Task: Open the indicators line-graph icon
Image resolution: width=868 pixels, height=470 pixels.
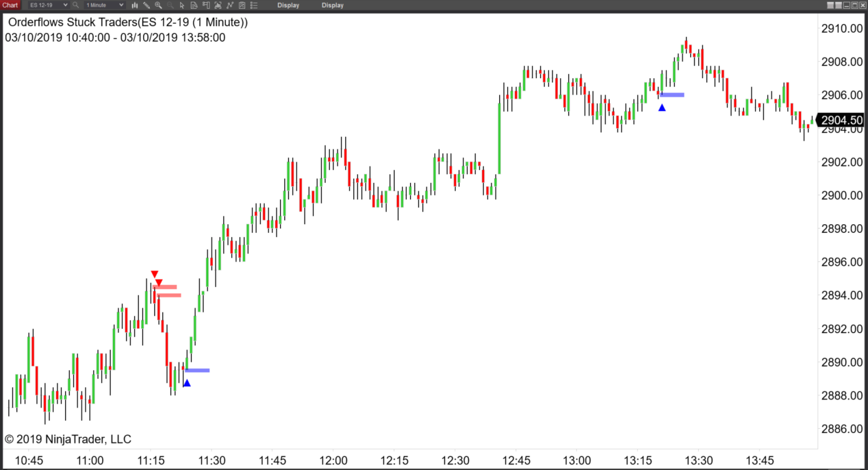Action: click(230, 5)
